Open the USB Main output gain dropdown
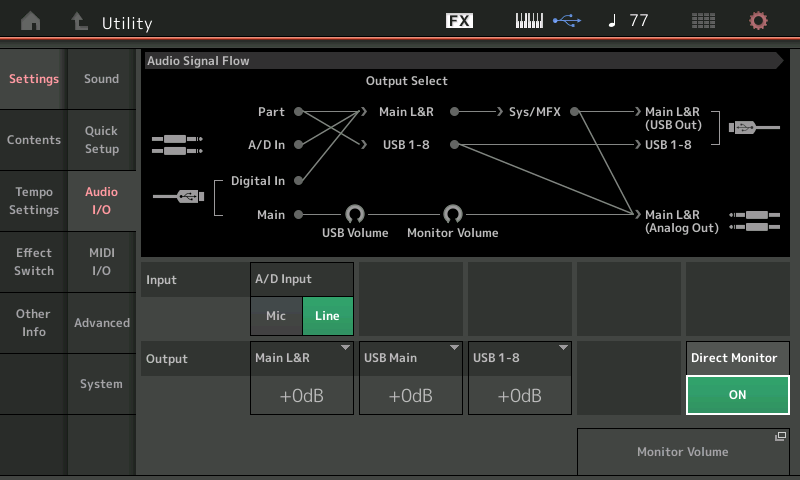 pyautogui.click(x=410, y=378)
